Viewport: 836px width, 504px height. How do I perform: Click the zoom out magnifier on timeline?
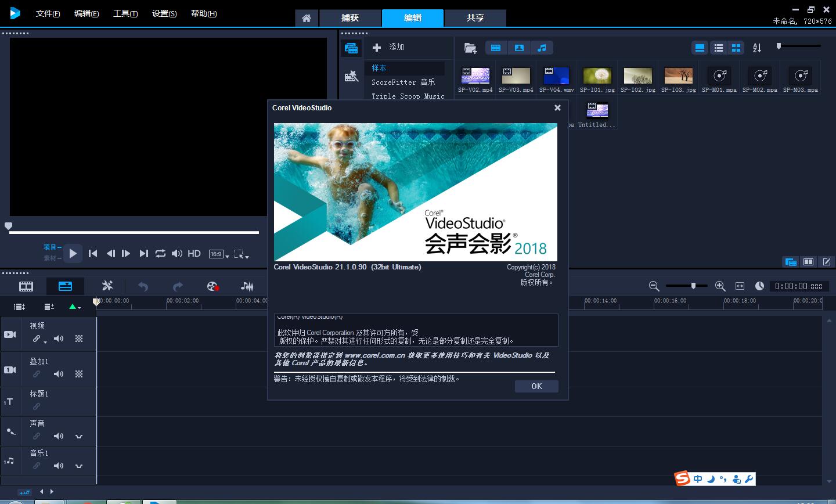coord(654,286)
